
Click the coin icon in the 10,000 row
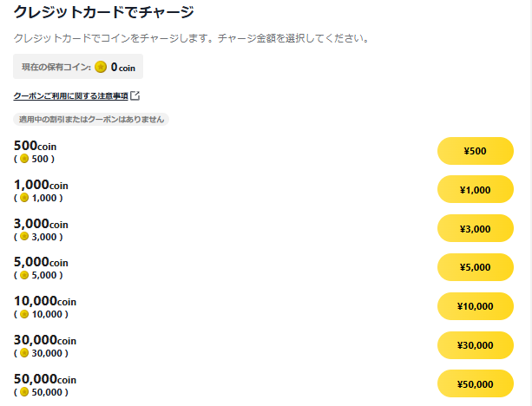click(x=24, y=314)
